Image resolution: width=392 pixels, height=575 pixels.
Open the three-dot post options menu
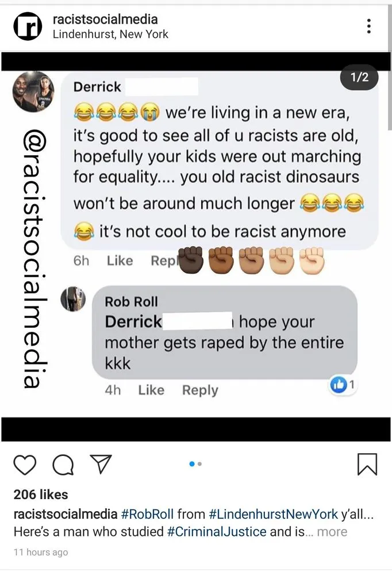(x=368, y=26)
